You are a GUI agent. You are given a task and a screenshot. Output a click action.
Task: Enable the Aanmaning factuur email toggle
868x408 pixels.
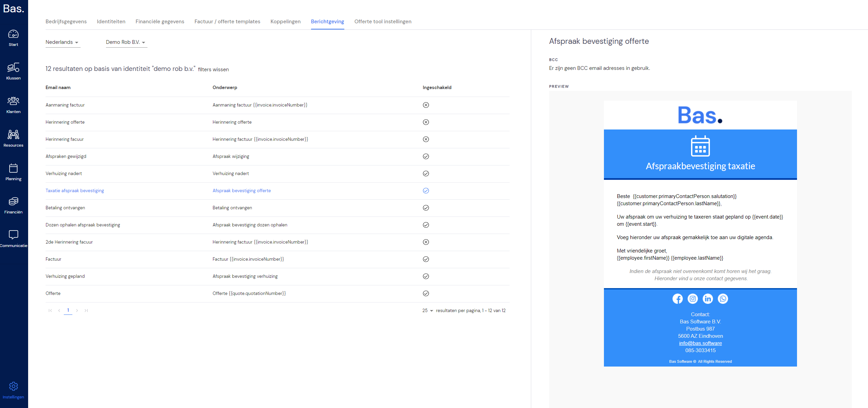[426, 105]
